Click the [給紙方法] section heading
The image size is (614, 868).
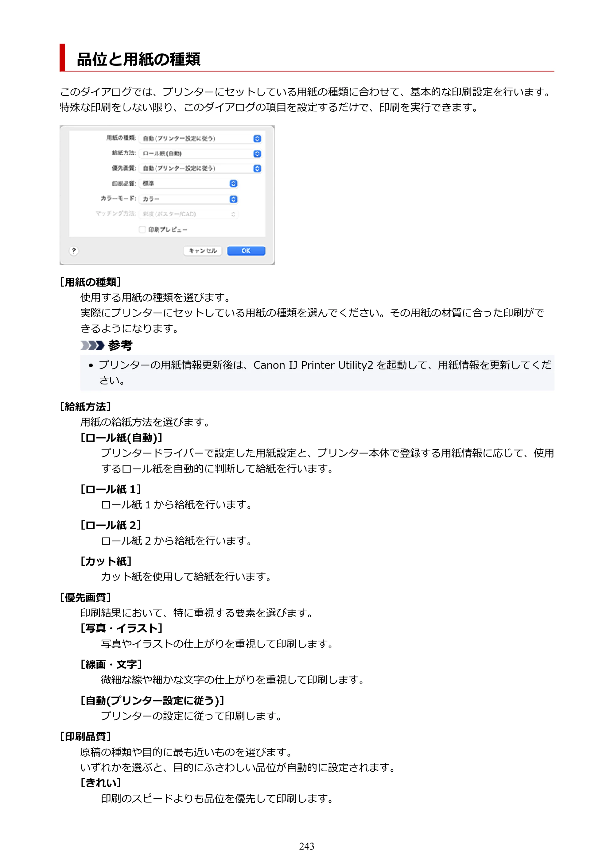85,407
